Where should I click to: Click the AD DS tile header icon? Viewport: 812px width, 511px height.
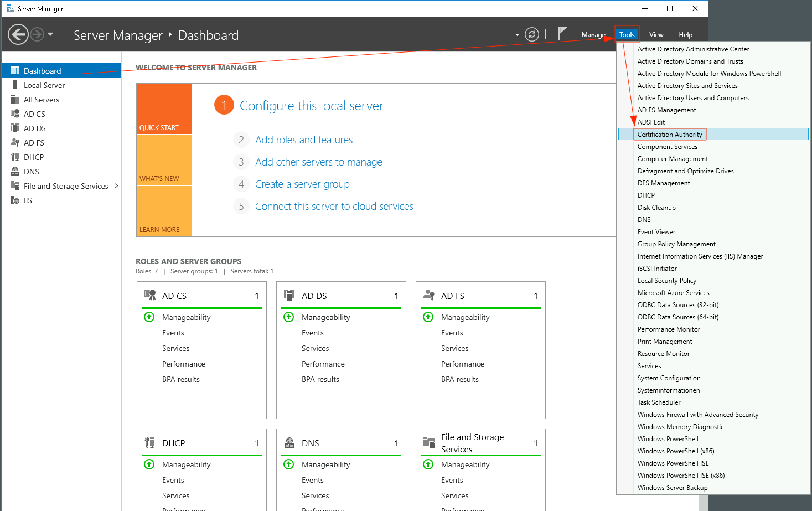coord(289,295)
